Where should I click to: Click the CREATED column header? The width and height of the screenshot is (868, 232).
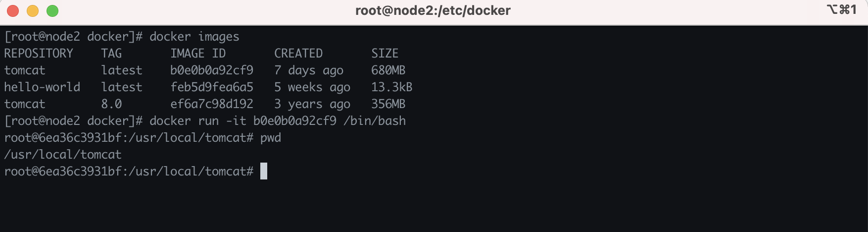click(298, 54)
